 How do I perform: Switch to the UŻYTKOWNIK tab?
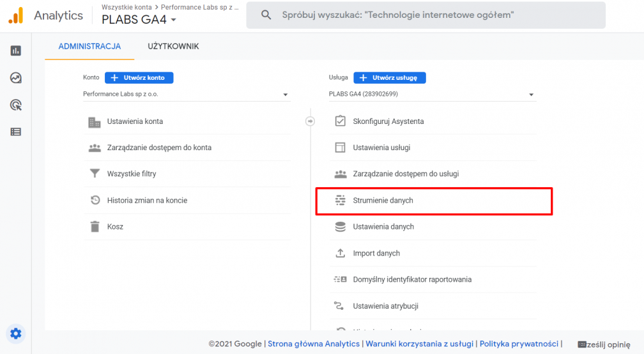[x=173, y=47]
